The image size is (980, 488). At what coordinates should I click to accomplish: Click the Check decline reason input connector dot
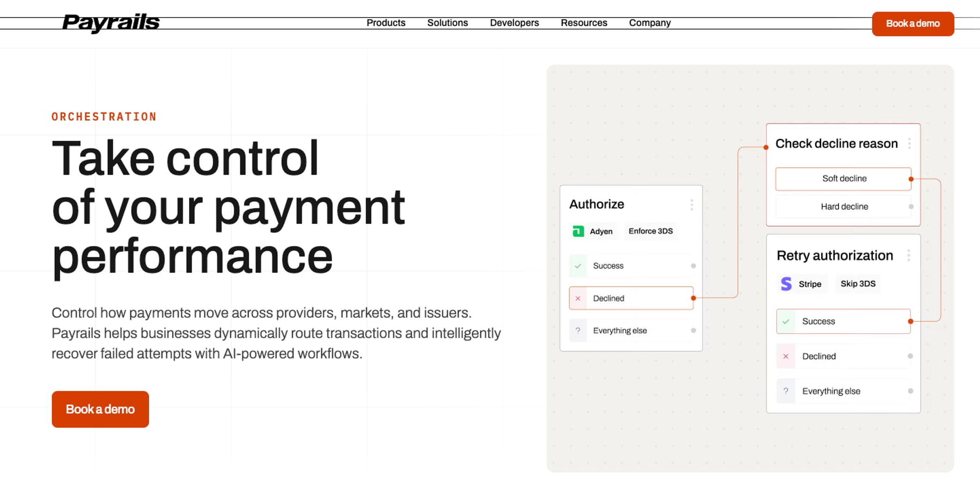coord(766,147)
